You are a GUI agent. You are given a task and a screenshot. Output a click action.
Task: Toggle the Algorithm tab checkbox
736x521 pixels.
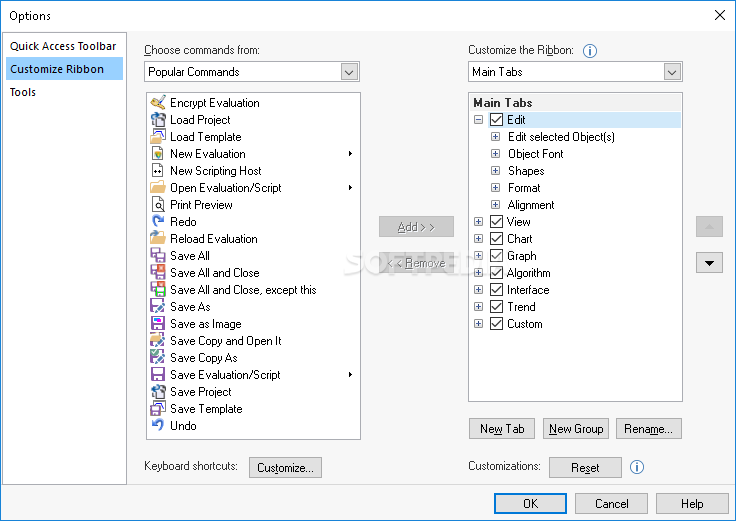496,273
